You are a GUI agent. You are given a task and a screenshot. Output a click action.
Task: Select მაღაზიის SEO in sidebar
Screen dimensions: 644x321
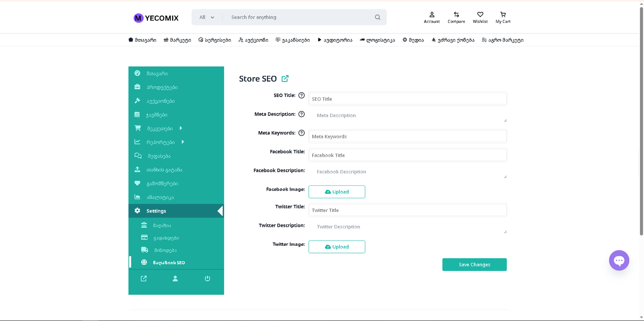169,263
